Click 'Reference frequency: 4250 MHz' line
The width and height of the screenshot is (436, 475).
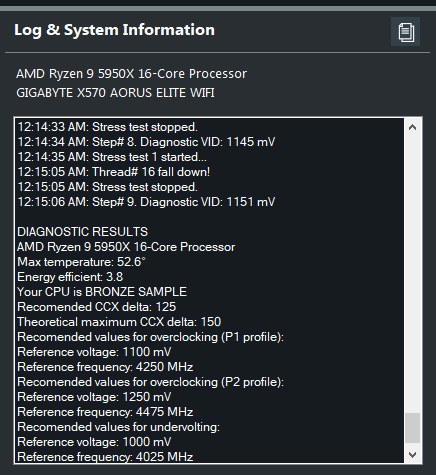[x=105, y=367]
